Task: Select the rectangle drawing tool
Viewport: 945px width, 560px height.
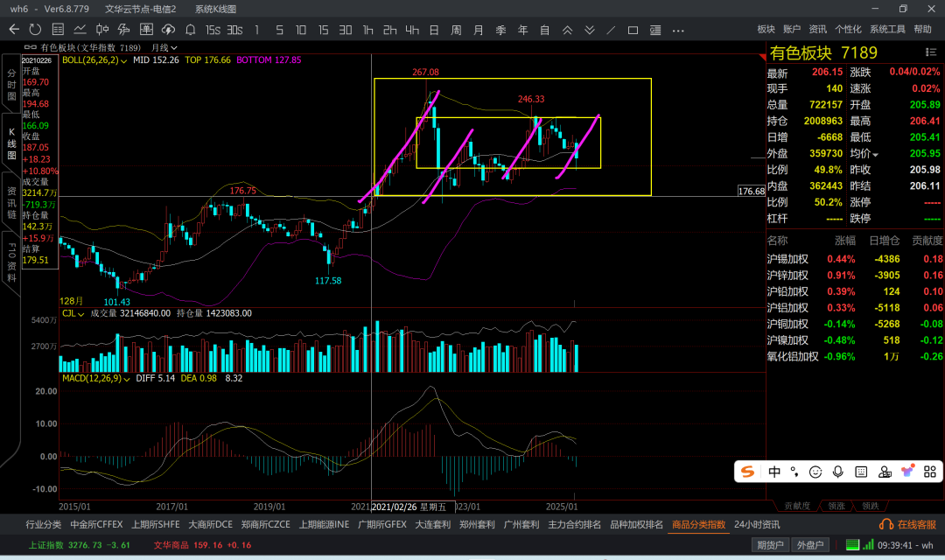Action: pyautogui.click(x=632, y=30)
